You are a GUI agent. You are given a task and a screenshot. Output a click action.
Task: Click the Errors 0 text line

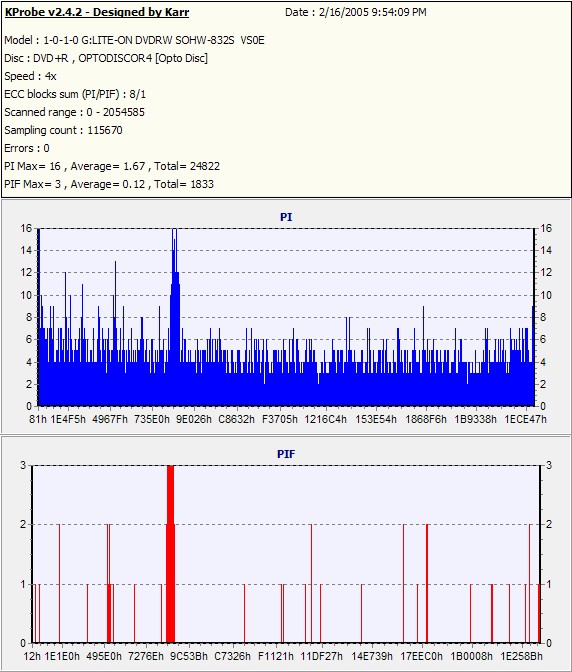coord(27,148)
